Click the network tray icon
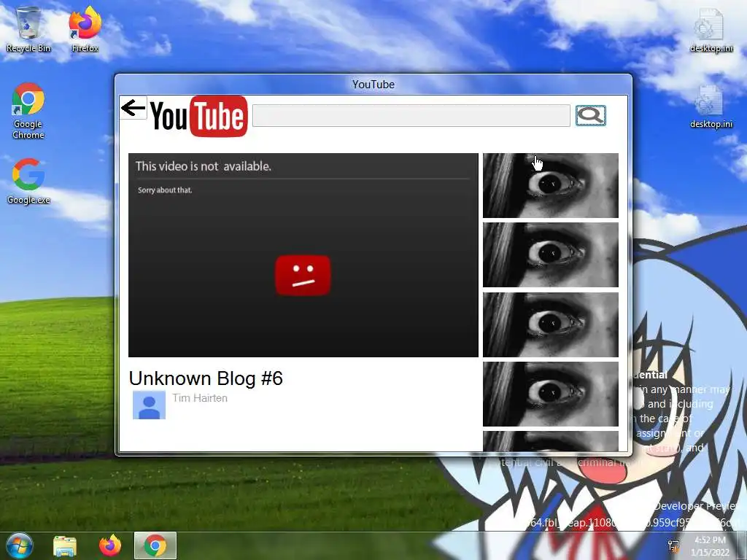This screenshot has height=560, width=747. 673,545
